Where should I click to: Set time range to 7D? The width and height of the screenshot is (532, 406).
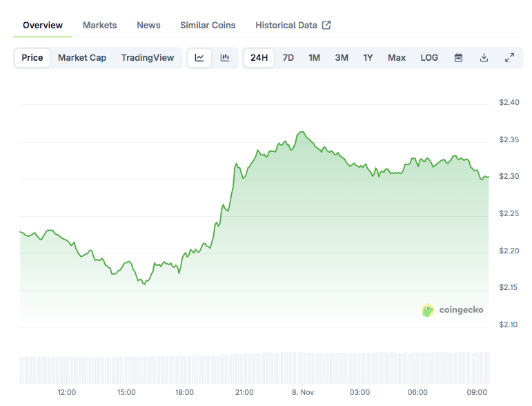point(288,58)
